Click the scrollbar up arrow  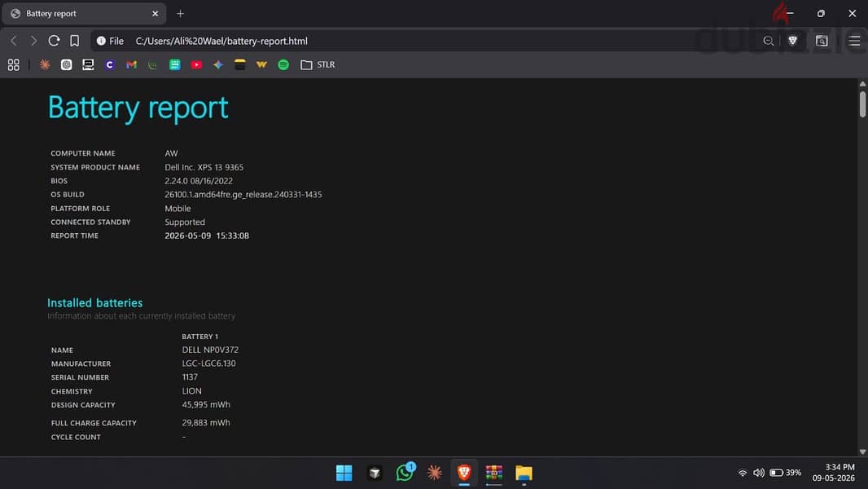click(862, 84)
